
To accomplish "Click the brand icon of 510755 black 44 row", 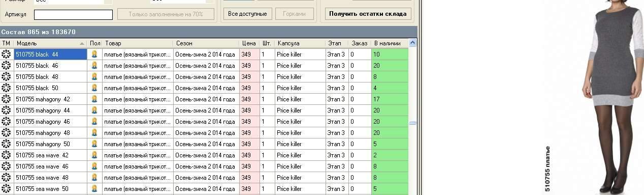I will click(x=6, y=54).
